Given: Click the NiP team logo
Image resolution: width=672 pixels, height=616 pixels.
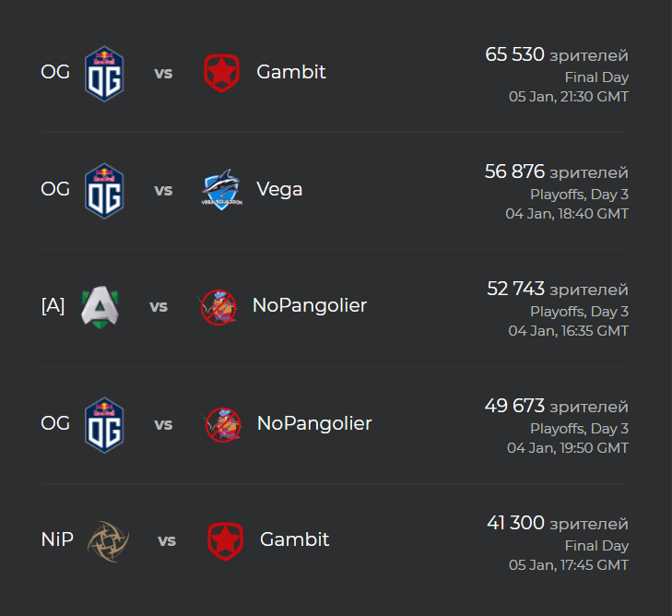Looking at the screenshot, I should click(108, 541).
